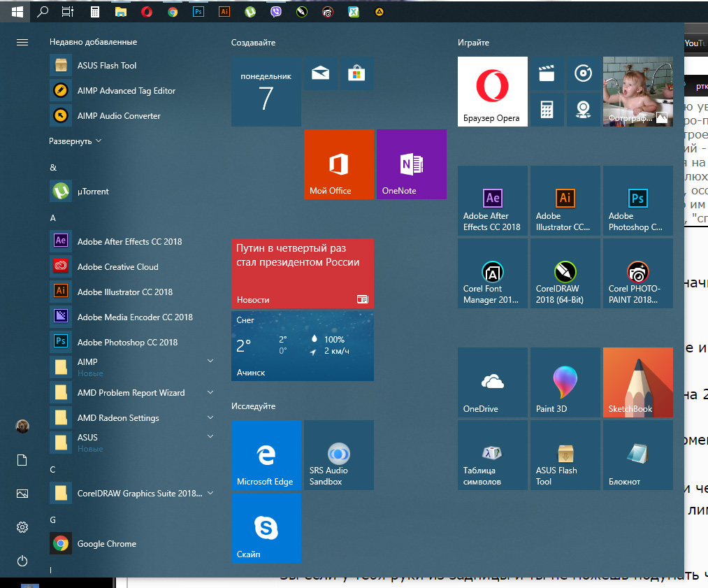Open the Movies & TV clapperboard tile
Viewport: 708px width, 588px height.
tap(547, 73)
